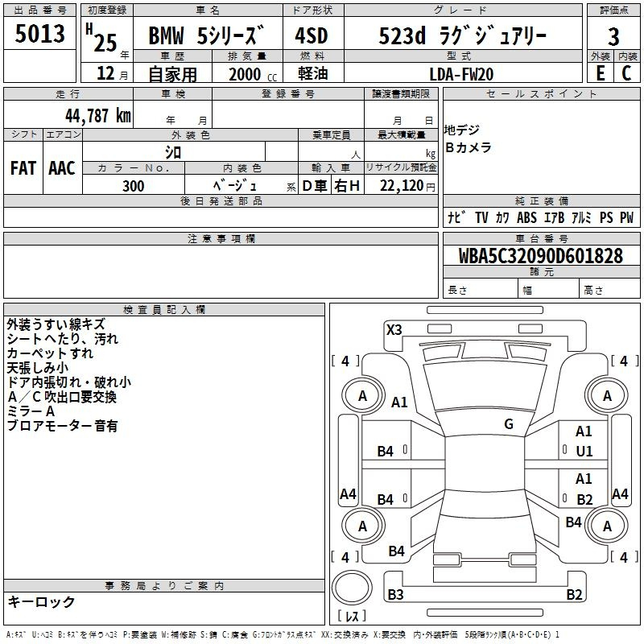Click the X3 damage mark on diagram
Viewport: 644px width, 644px height.
click(394, 329)
